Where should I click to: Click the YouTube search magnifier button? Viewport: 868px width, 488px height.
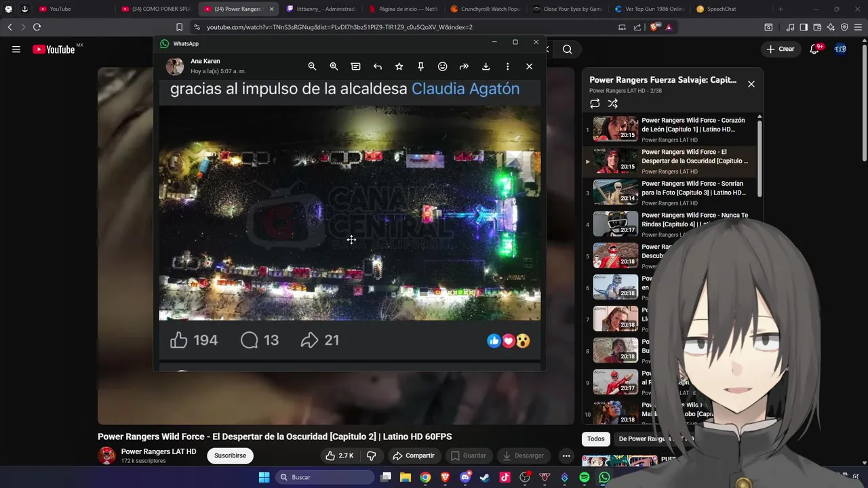click(x=568, y=49)
